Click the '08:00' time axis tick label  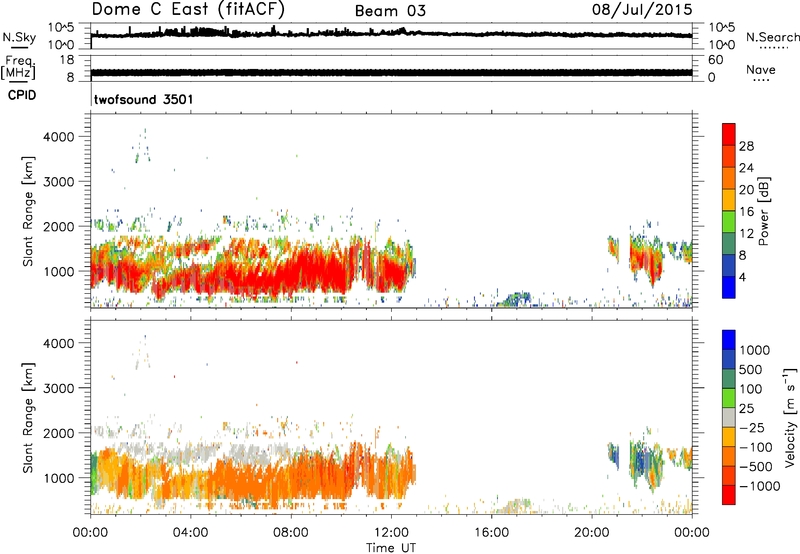291,533
